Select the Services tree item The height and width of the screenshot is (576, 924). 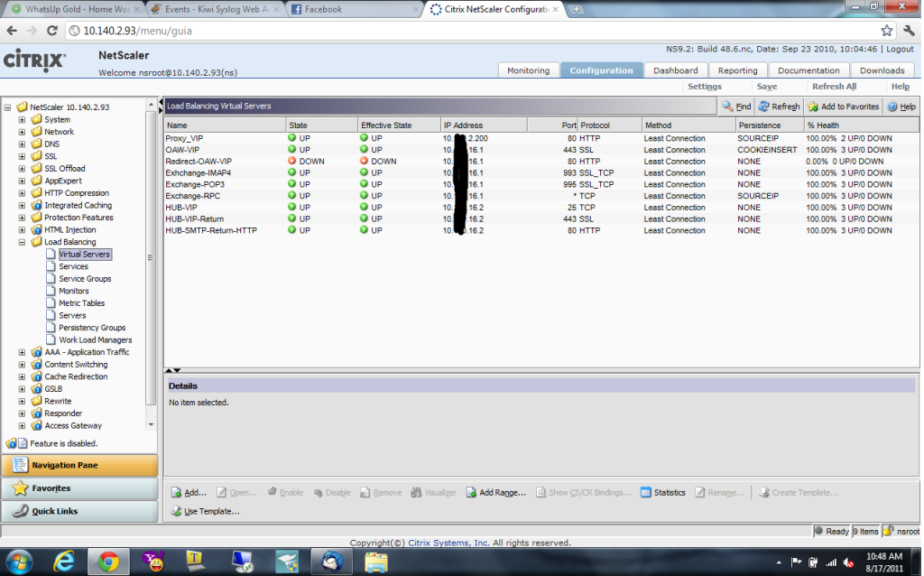[x=73, y=266]
